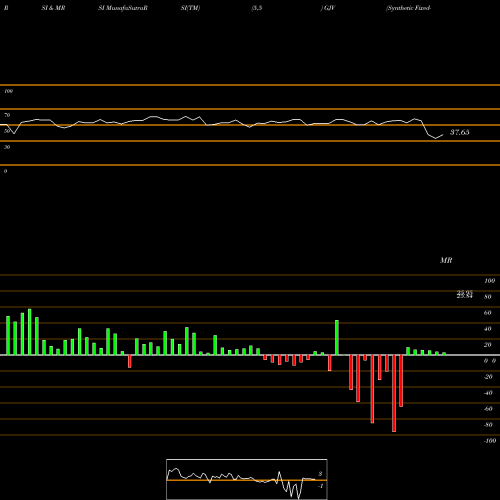The width and height of the screenshot is (500, 500).
Task: Click the 30 level label on RSI axis
Action: (7, 147)
